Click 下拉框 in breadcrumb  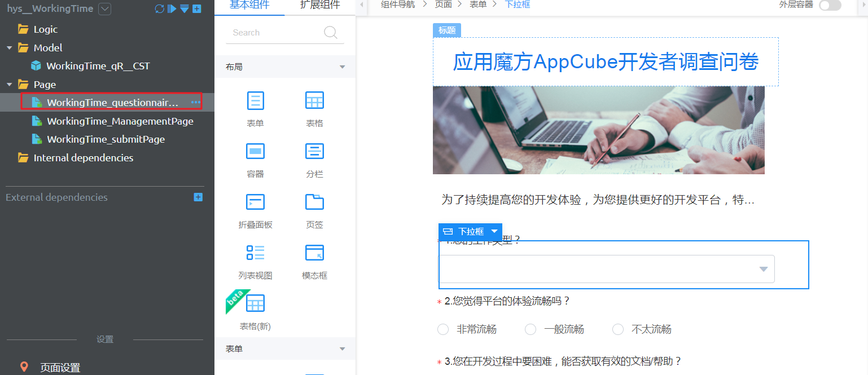518,5
